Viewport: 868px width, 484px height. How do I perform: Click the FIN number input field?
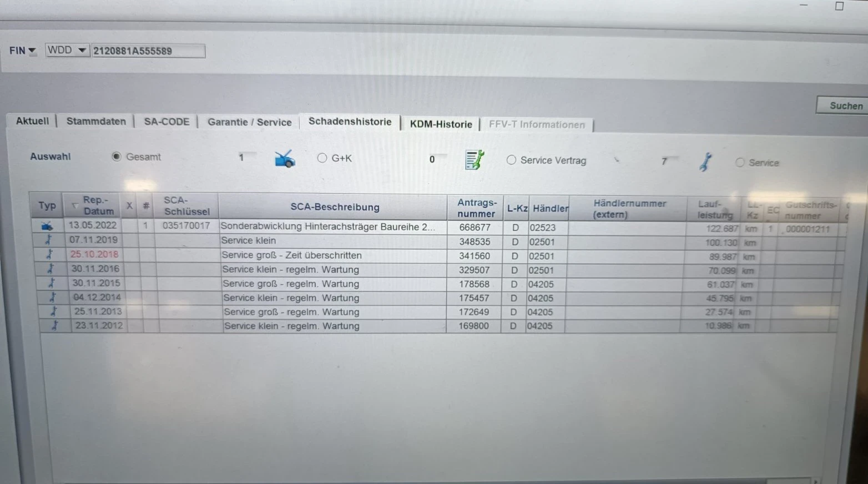(148, 51)
